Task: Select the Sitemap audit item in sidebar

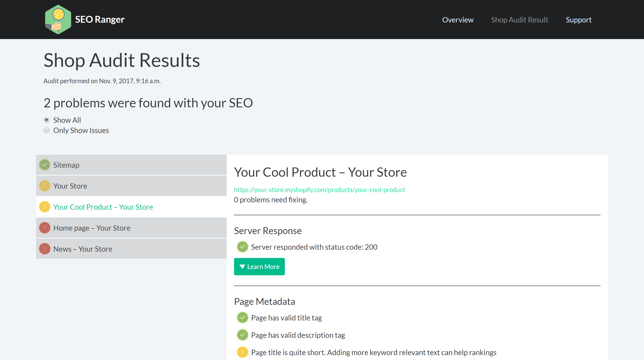Action: [x=131, y=165]
